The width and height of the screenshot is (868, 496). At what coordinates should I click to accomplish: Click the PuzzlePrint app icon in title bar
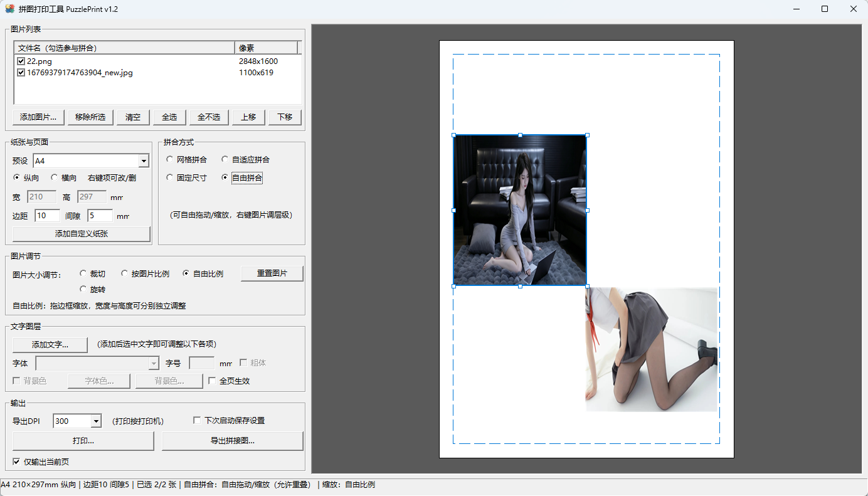(x=9, y=9)
